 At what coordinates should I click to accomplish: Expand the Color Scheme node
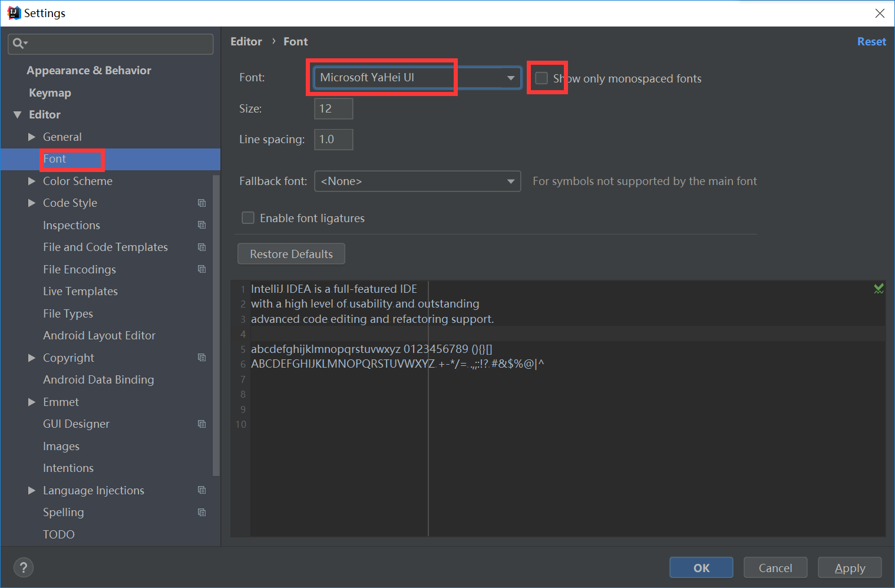32,181
